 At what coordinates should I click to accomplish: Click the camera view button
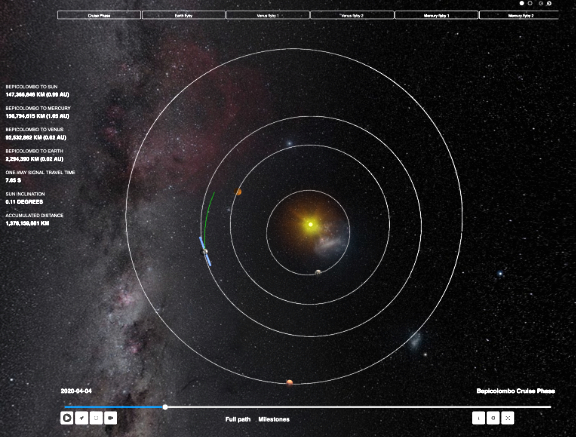111,418
